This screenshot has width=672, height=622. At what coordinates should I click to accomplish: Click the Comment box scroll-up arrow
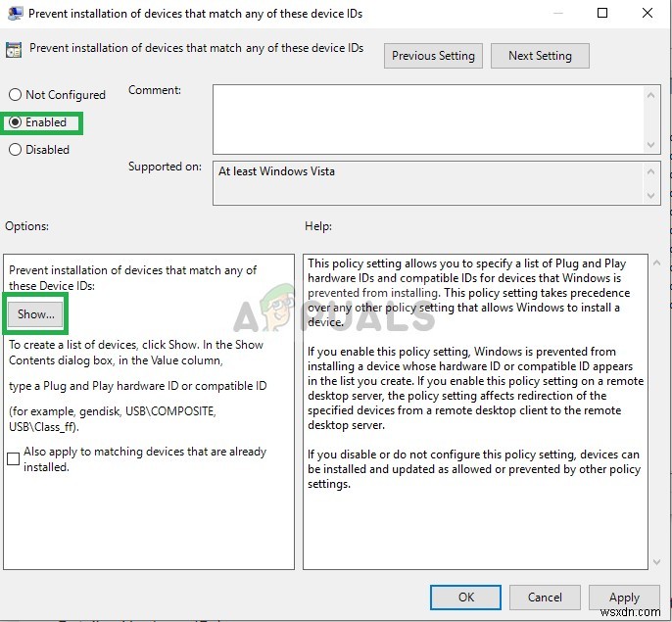[651, 95]
